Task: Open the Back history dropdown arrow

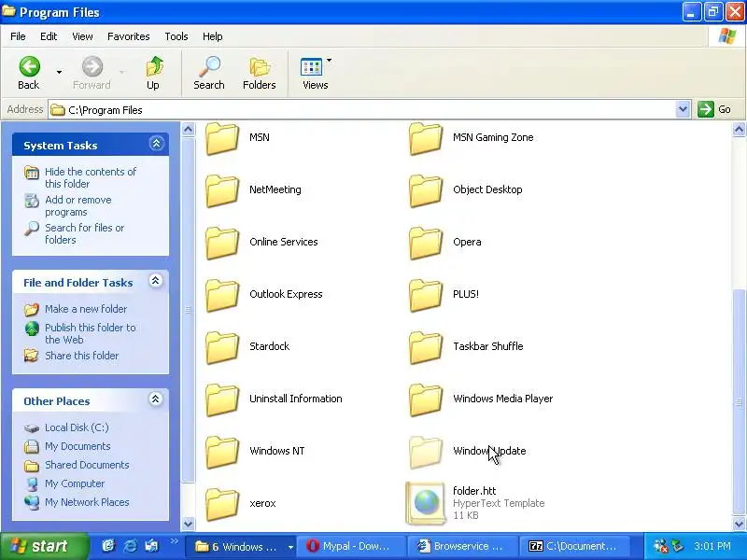Action: (59, 73)
